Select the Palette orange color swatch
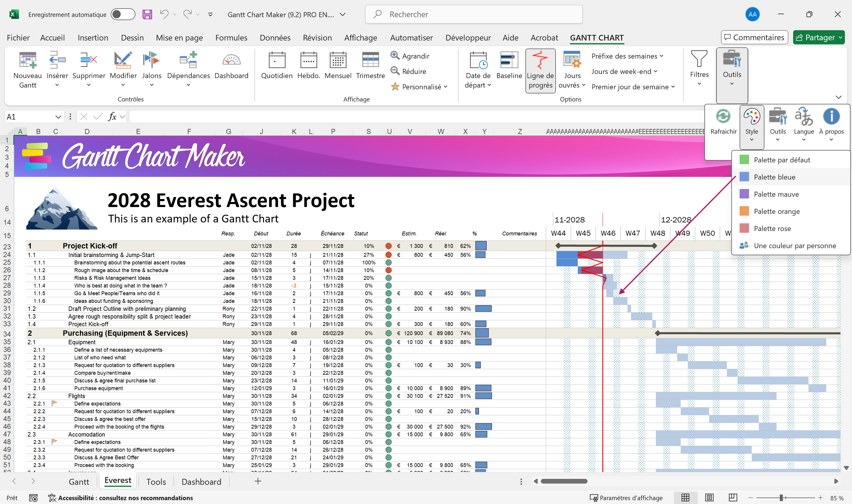The width and height of the screenshot is (852, 504). 744,211
